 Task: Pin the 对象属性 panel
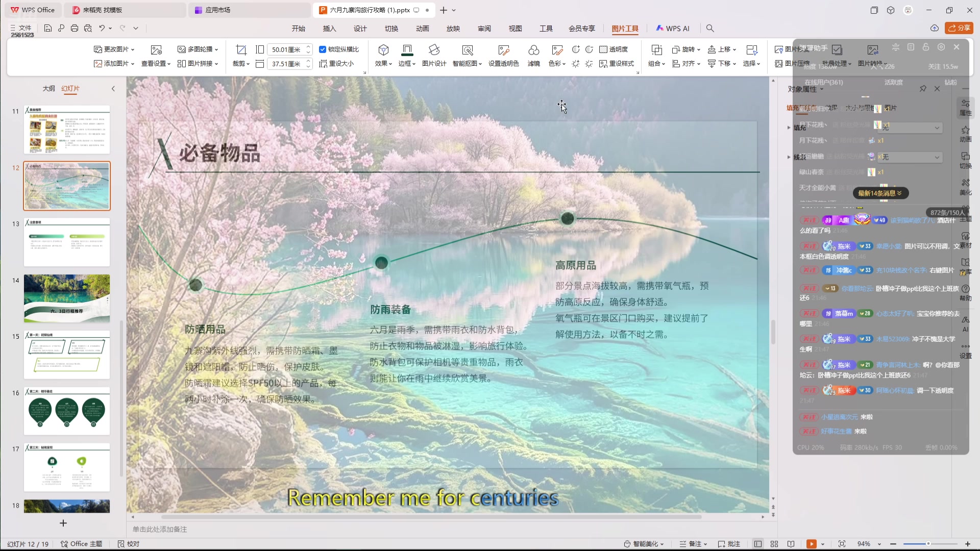click(923, 89)
